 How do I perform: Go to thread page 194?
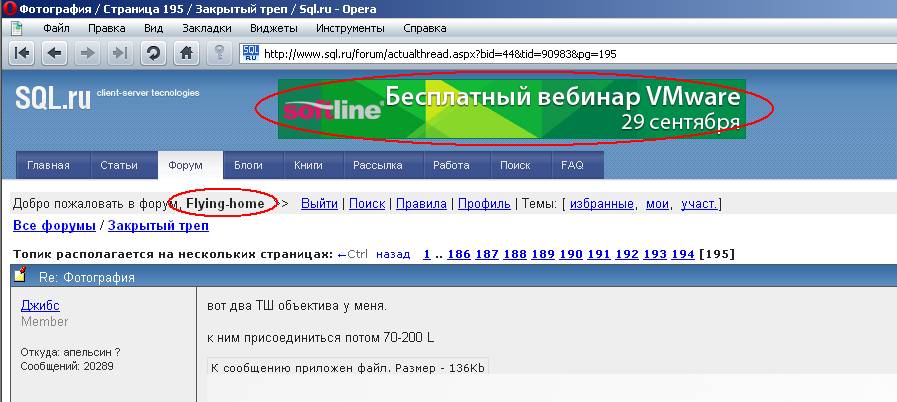point(682,254)
